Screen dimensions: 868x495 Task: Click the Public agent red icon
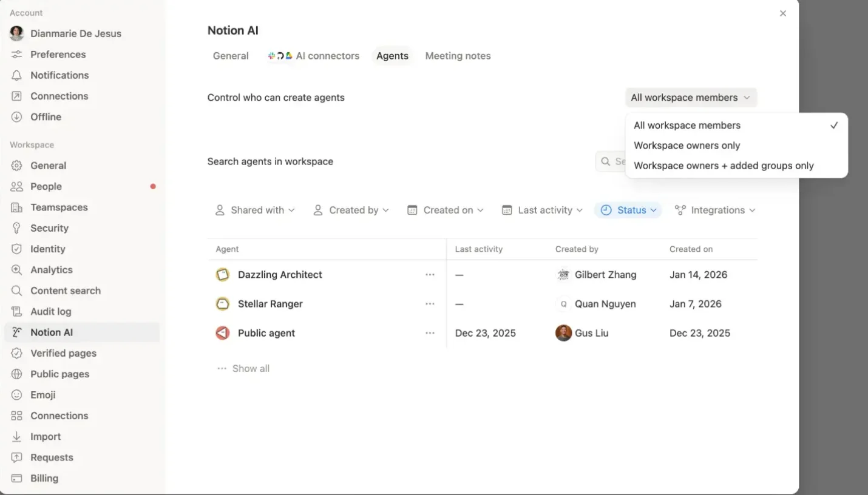(223, 333)
